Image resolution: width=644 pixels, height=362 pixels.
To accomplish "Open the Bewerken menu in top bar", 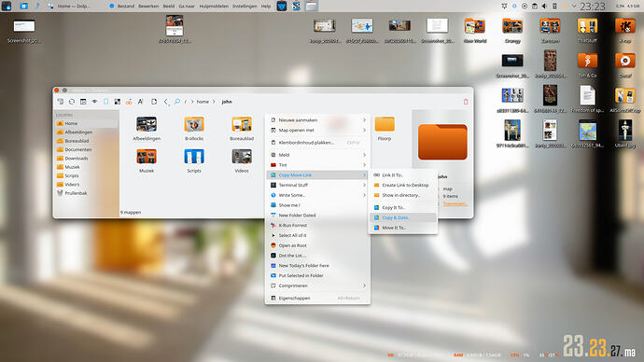I will (148, 7).
